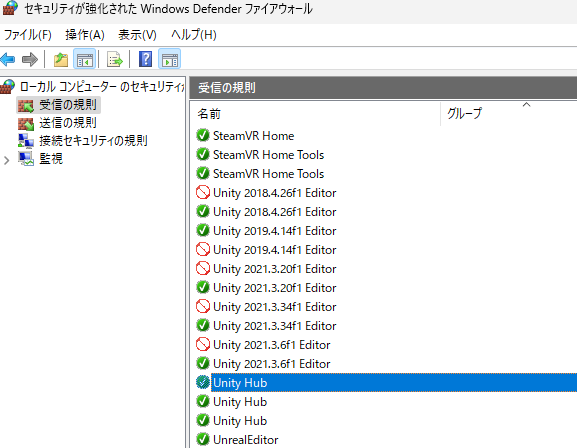Click the sort arrow above グループ column
The height and width of the screenshot is (448, 577).
527,105
